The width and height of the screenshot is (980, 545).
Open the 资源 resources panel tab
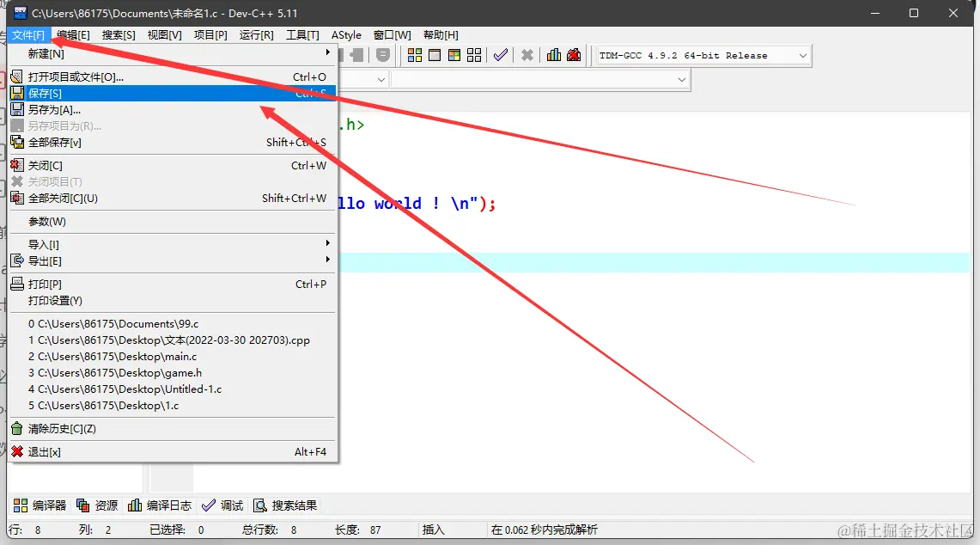[x=97, y=505]
